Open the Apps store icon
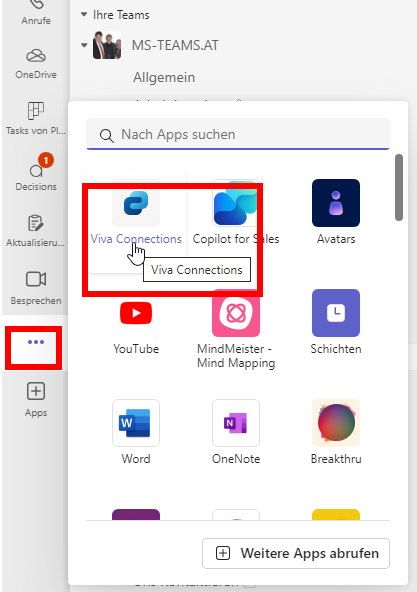 pyautogui.click(x=36, y=399)
